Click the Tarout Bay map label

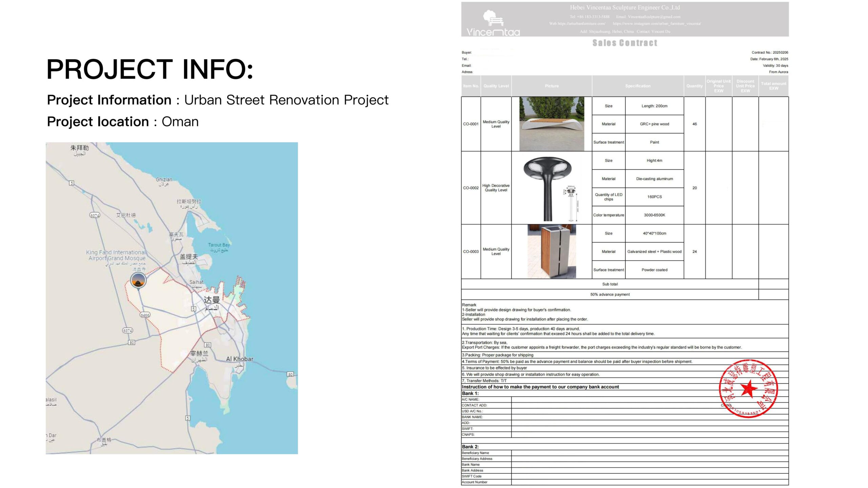[219, 245]
